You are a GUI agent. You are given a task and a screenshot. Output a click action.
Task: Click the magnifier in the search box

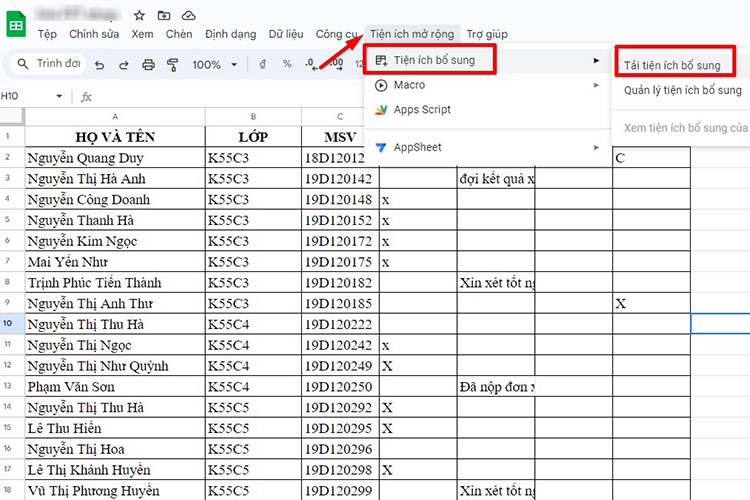point(22,64)
